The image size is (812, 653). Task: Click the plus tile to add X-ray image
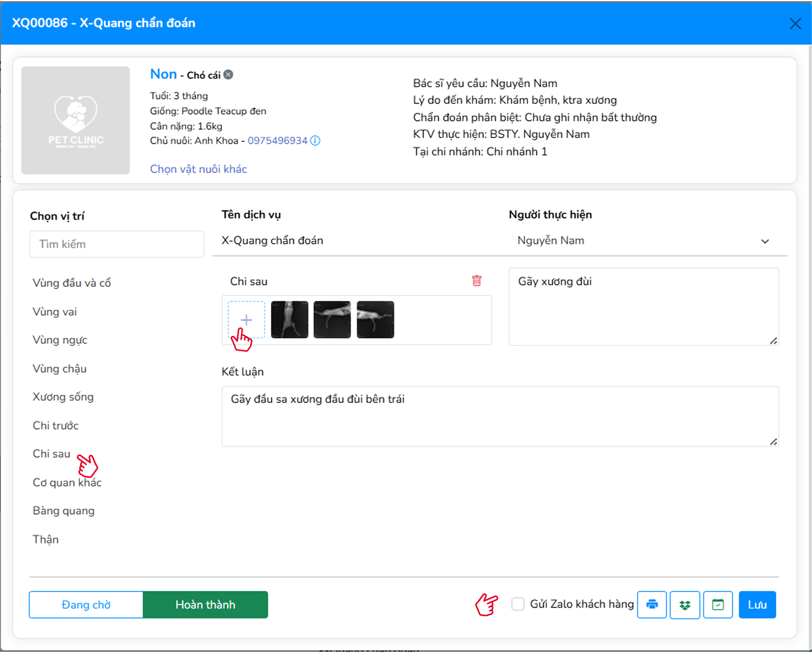246,319
